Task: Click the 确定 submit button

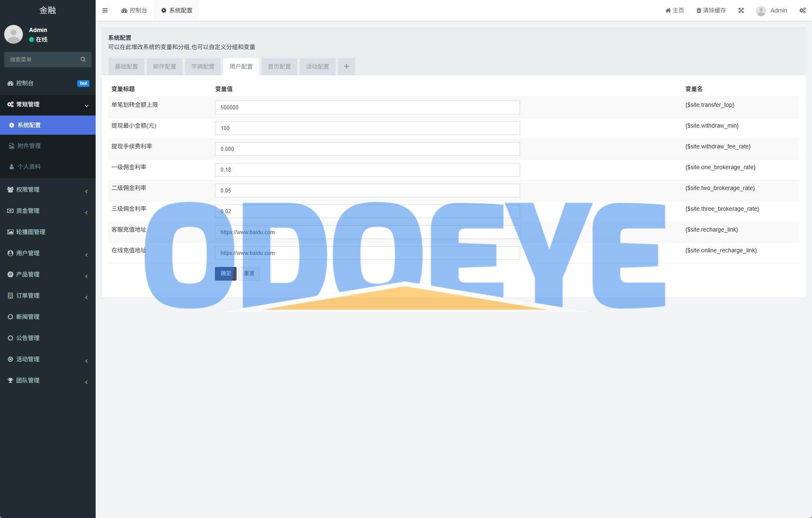Action: 226,274
